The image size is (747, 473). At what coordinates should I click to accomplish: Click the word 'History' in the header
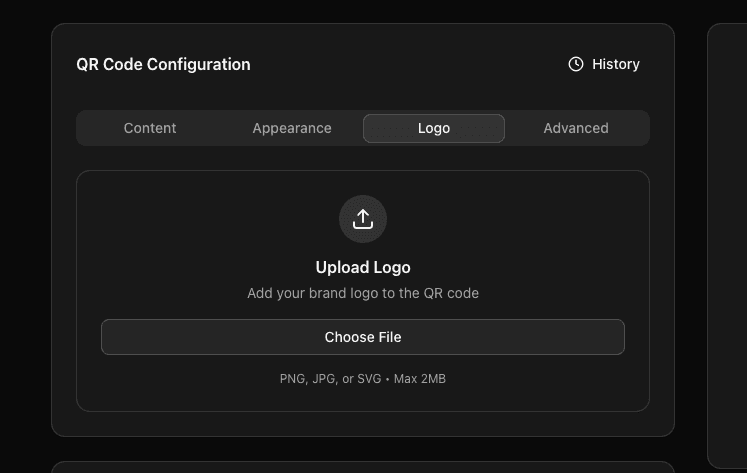tap(616, 64)
